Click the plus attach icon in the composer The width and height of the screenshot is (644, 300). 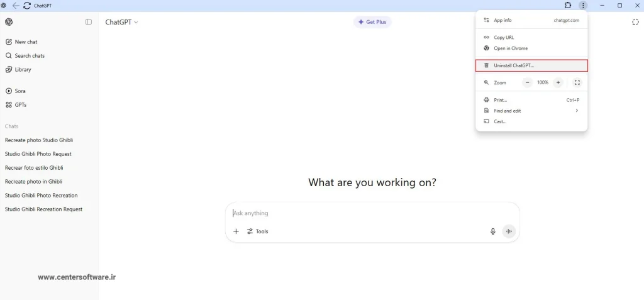pos(236,231)
